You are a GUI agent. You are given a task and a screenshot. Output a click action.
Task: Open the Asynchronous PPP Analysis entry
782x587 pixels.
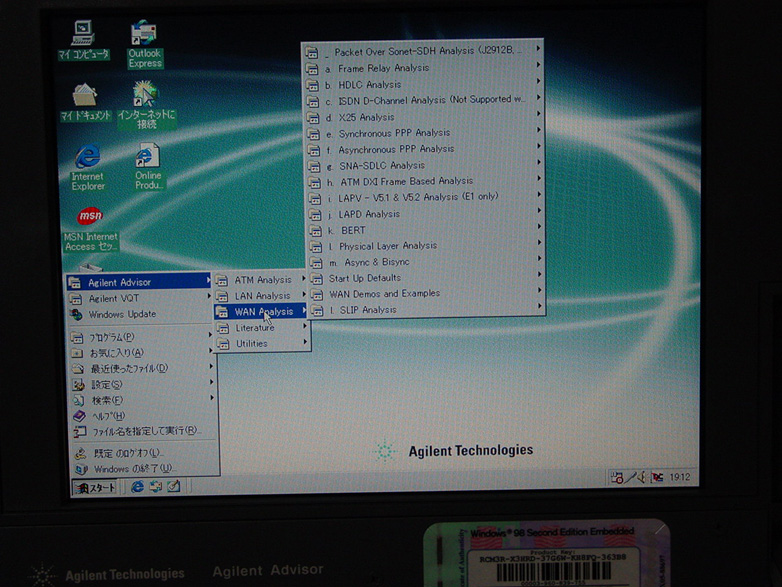pos(424,149)
